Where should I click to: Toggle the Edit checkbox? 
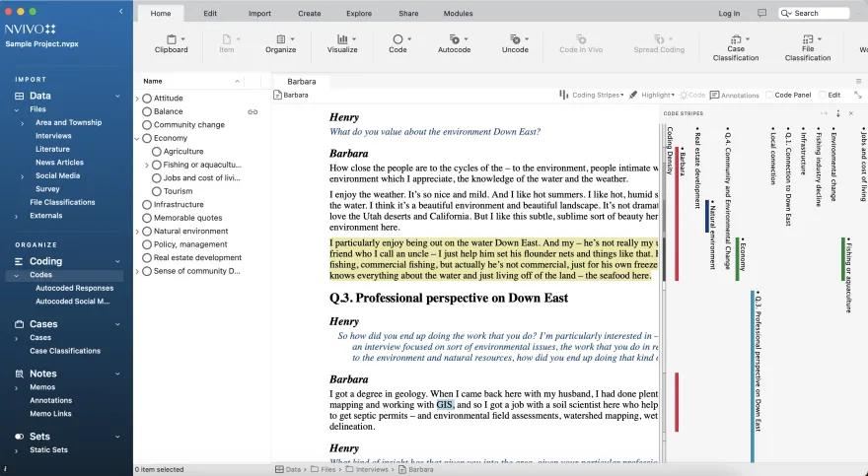pos(822,95)
